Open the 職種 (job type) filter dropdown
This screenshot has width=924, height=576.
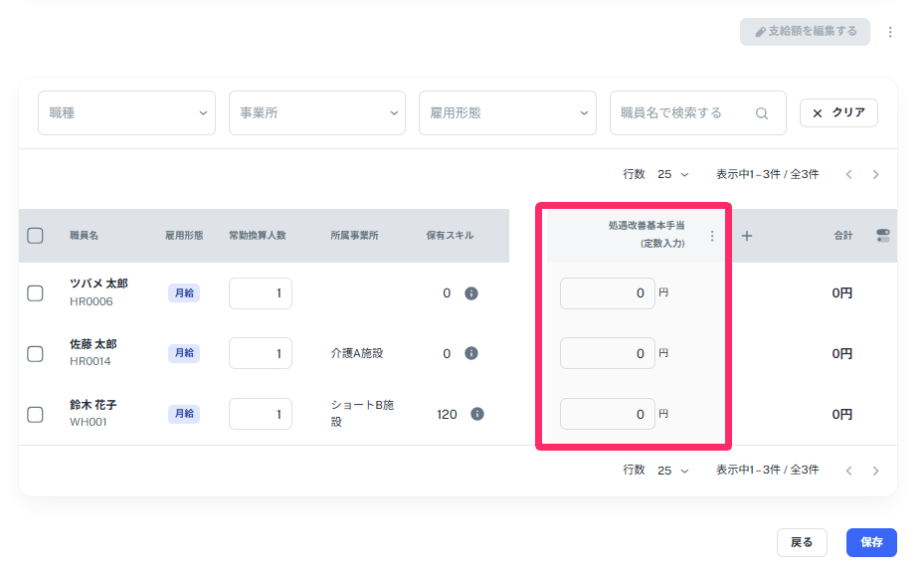[x=126, y=112]
